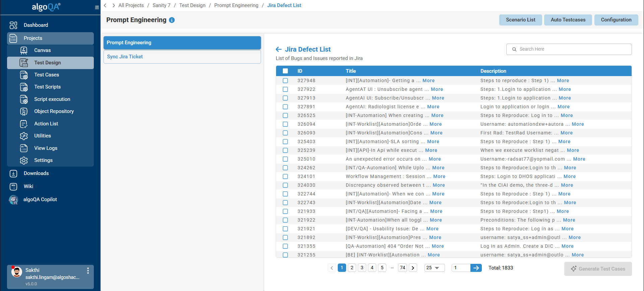Click the Utilities gear icon
Image resolution: width=644 pixels, height=291 pixels.
tap(24, 136)
